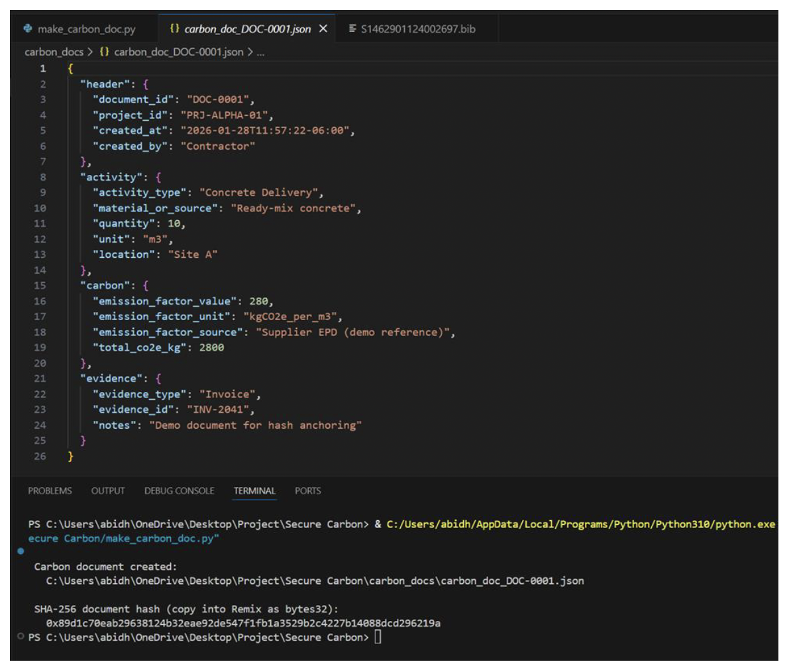Close the carbon_doc_DOC-0001.json tab
791x672 pixels.
tap(323, 28)
